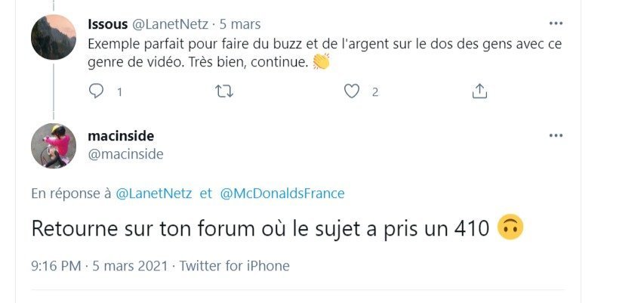This screenshot has height=303, width=644.
Task: Open the "Twitter for iPhone" source link
Action: click(235, 266)
